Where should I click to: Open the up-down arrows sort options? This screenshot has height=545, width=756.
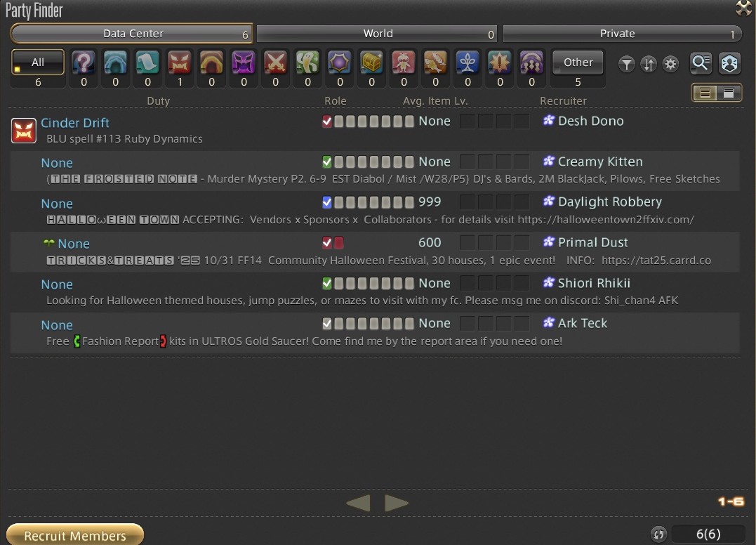click(649, 64)
